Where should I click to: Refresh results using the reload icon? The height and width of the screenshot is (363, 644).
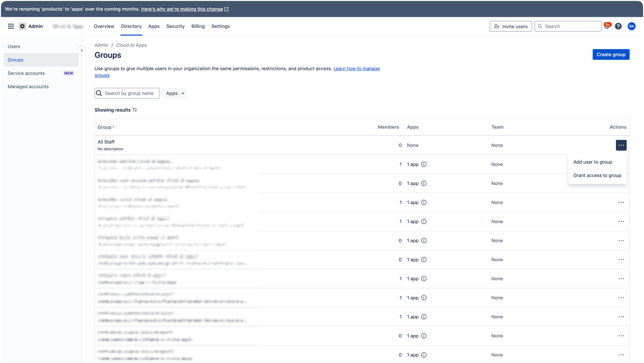pos(135,110)
